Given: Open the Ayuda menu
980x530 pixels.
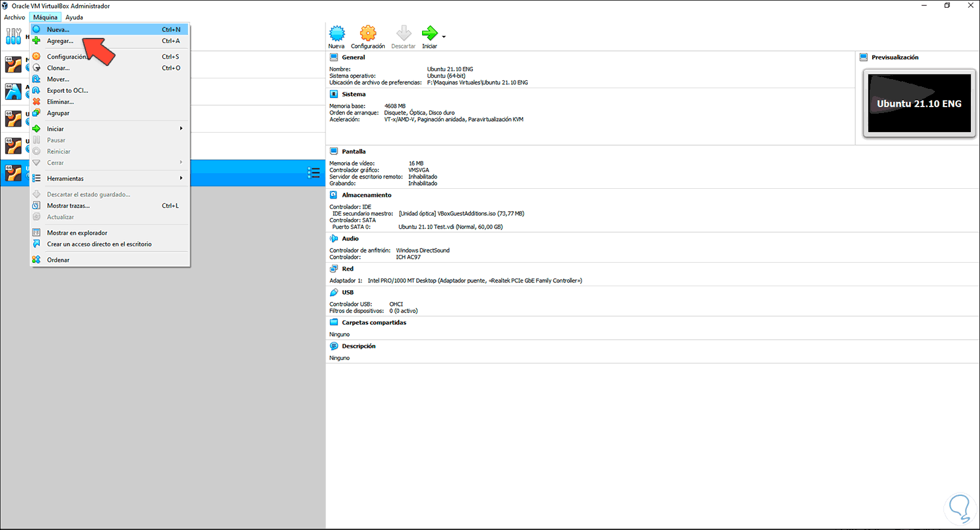Looking at the screenshot, I should tap(74, 17).
